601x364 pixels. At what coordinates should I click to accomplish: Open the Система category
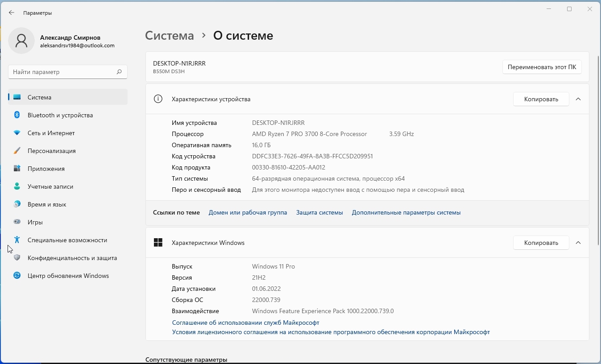(68, 97)
